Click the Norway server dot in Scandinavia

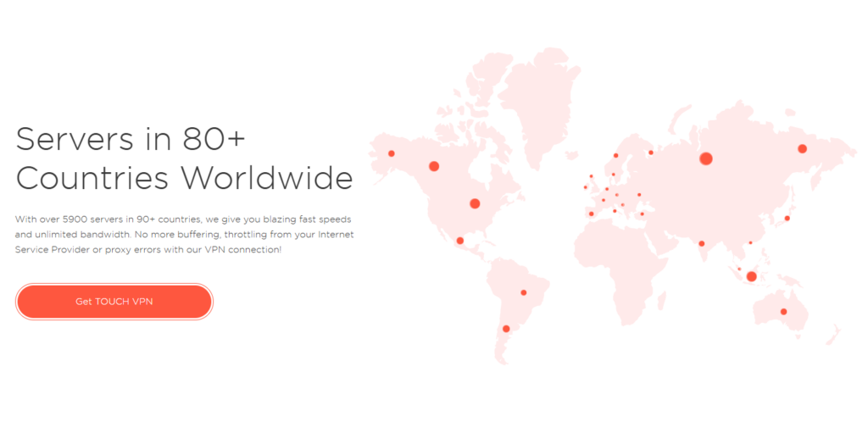[x=616, y=156]
